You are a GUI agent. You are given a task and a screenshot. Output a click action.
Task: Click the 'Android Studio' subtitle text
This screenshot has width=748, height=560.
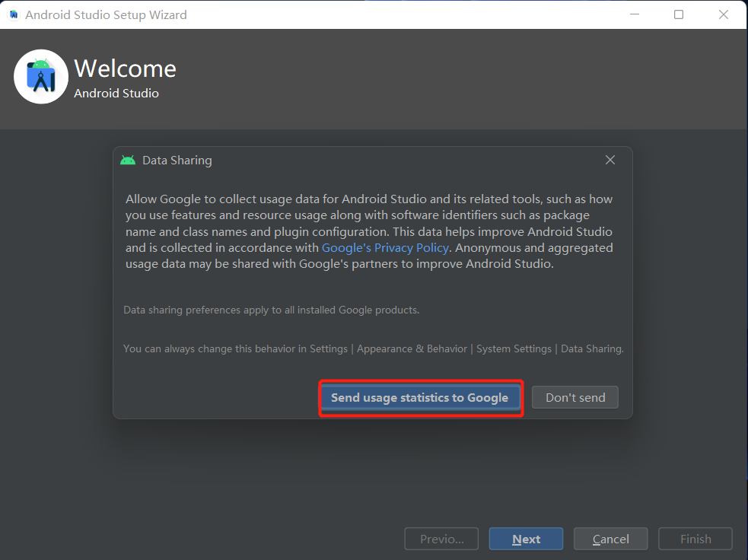coord(116,93)
